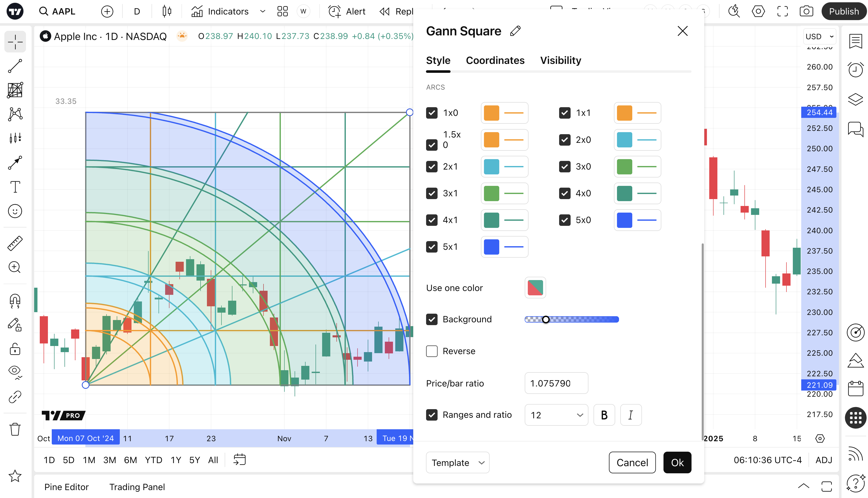Open the USD currency dropdown
Image resolution: width=868 pixels, height=498 pixels.
819,36
